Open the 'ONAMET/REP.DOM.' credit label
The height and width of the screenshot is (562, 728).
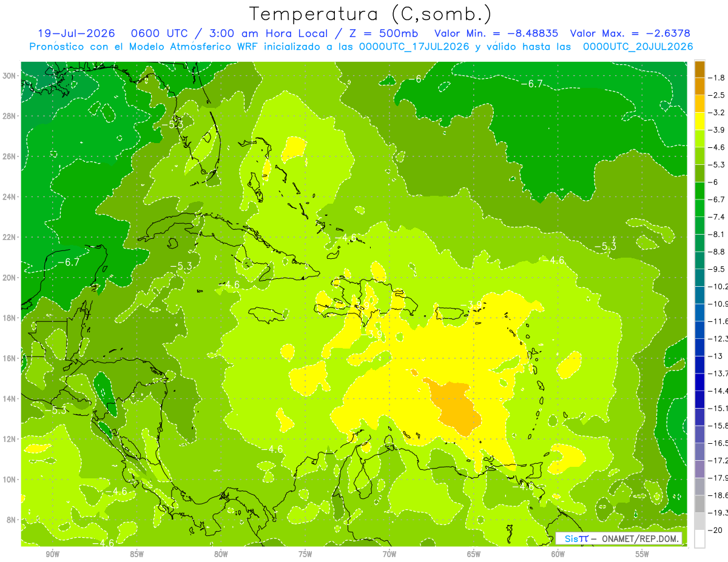[639, 538]
